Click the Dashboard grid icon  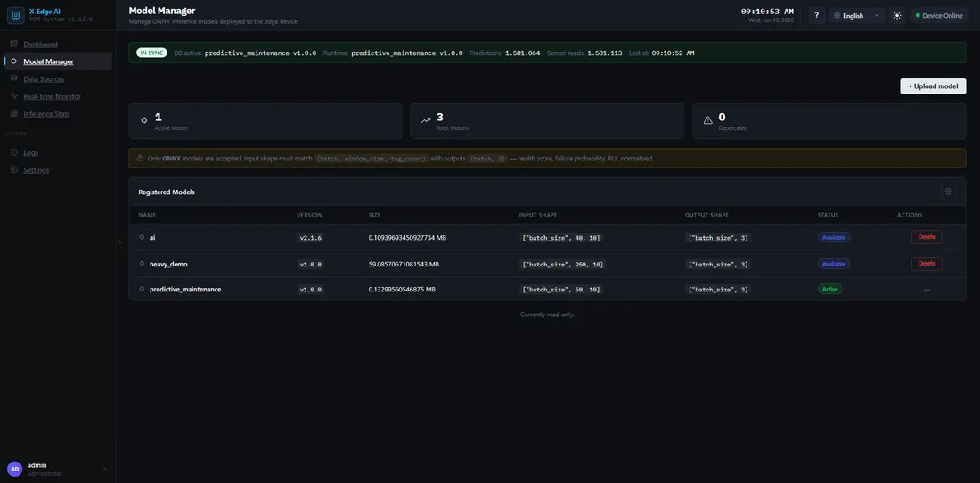coord(13,44)
